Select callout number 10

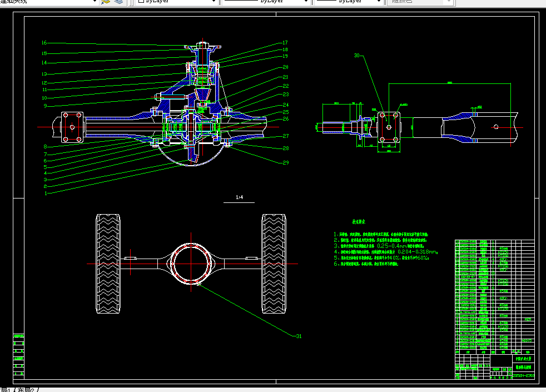(44, 98)
